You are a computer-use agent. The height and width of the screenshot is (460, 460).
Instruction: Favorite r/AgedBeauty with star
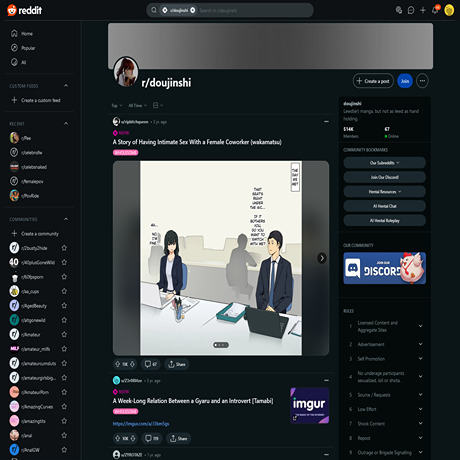tap(64, 306)
